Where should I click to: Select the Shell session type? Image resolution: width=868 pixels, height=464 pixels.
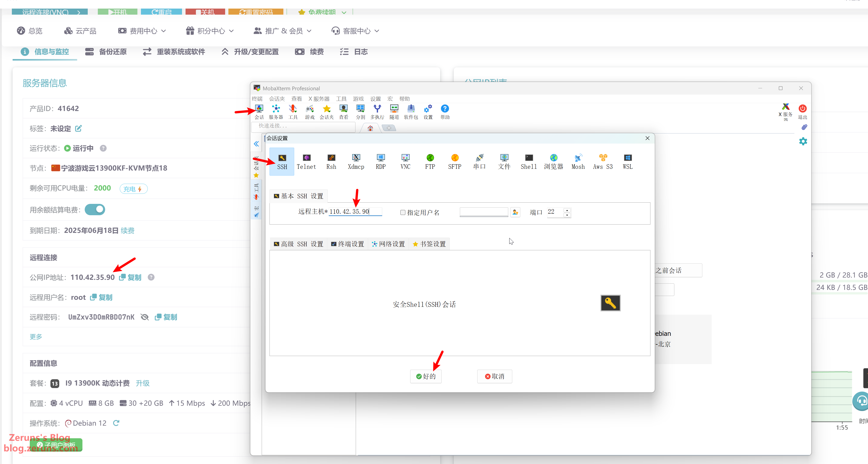click(529, 161)
